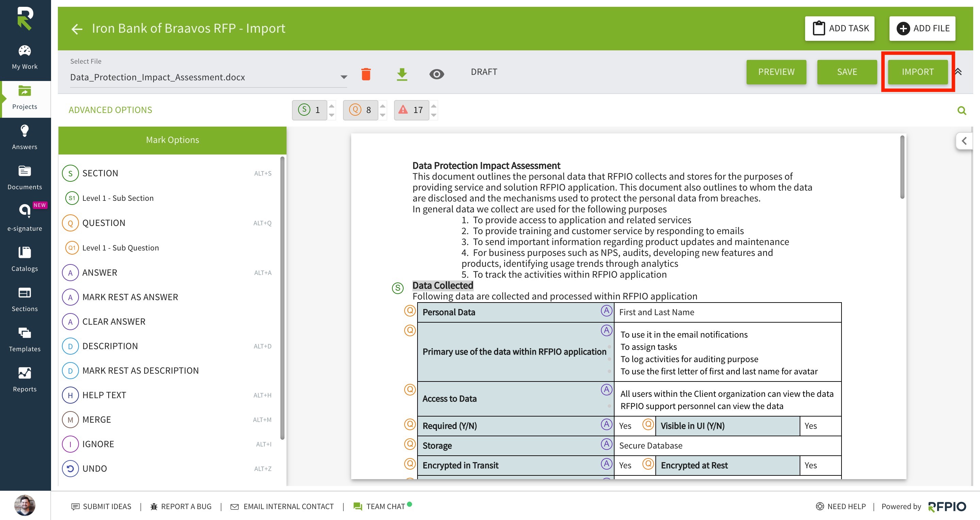This screenshot has height=520, width=980.
Task: Click the SAVE button
Action: click(847, 72)
